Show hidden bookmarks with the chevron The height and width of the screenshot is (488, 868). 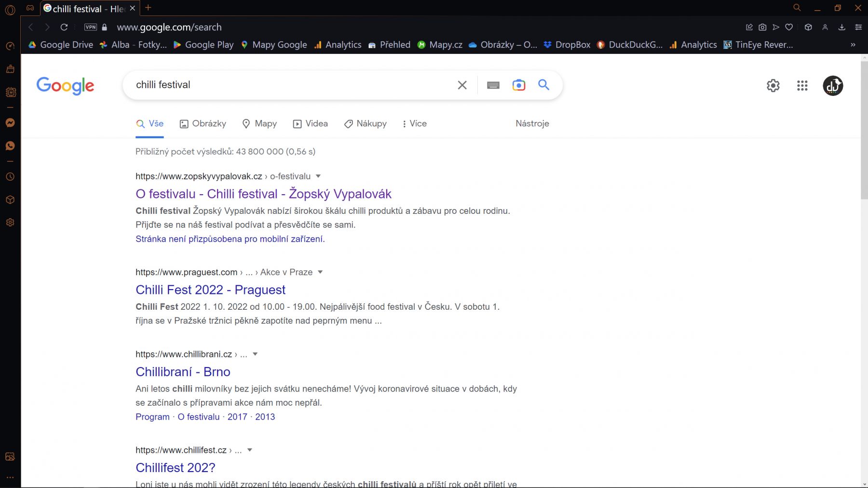click(853, 45)
